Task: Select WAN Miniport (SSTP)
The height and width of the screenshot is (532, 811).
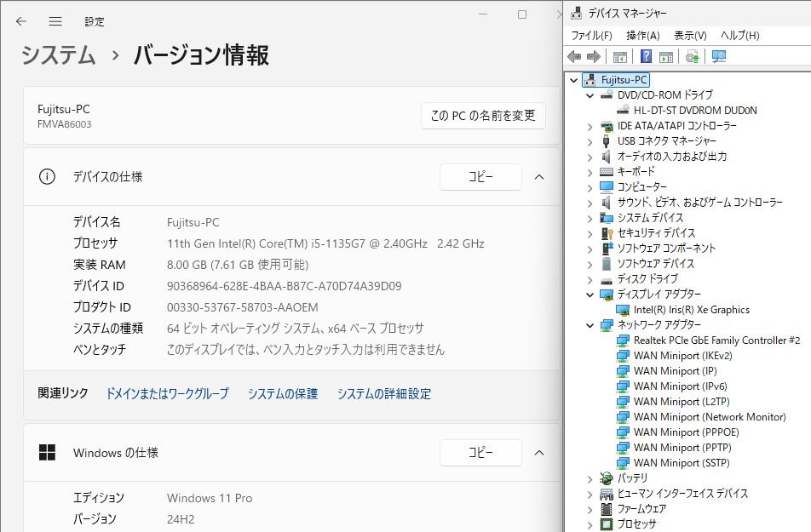Action: tap(682, 463)
